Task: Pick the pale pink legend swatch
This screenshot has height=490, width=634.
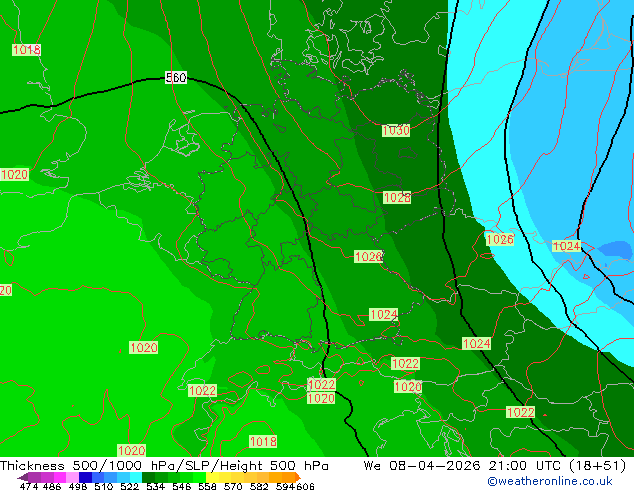Action: 72,477
